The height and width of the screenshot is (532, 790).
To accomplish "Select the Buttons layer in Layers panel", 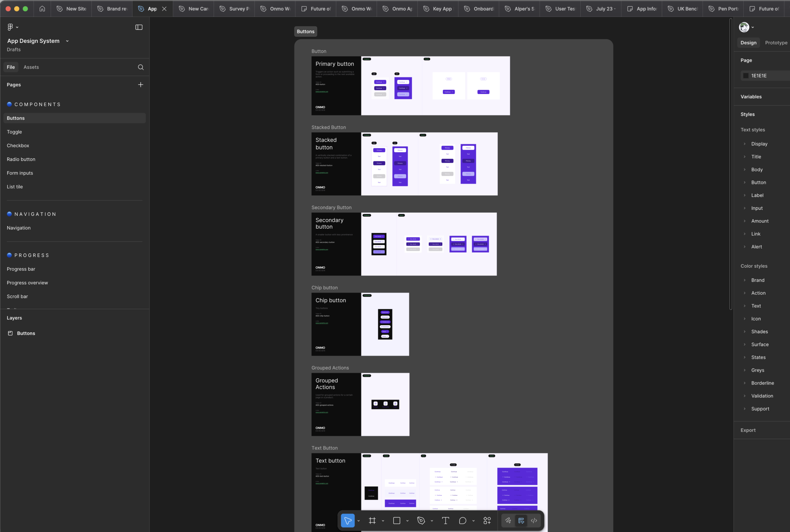I will [26, 333].
